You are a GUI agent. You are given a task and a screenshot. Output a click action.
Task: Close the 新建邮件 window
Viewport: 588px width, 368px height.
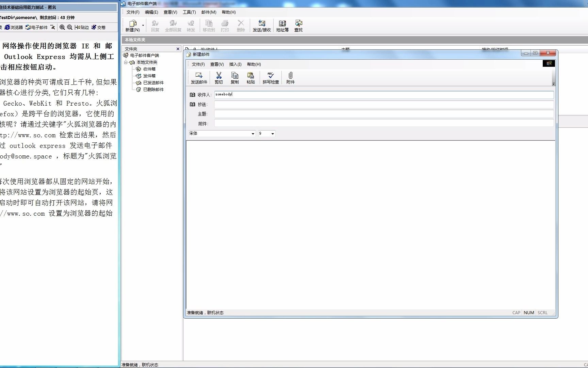pyautogui.click(x=548, y=53)
